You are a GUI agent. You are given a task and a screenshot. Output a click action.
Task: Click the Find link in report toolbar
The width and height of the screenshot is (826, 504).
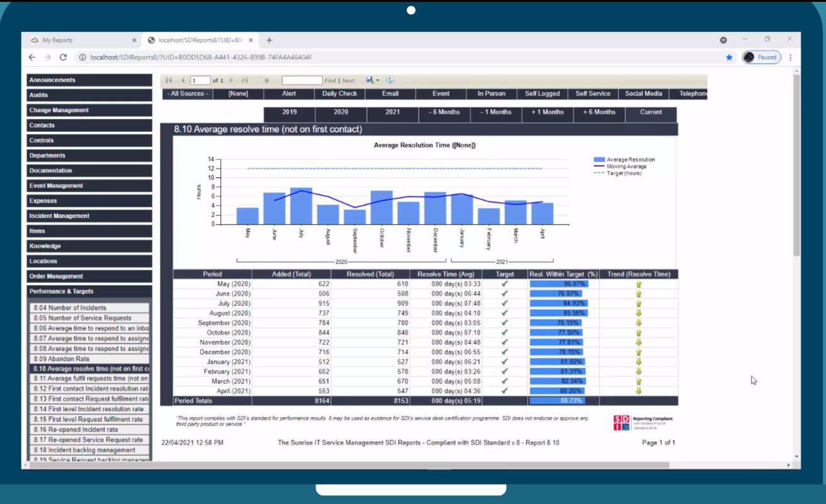pyautogui.click(x=330, y=81)
